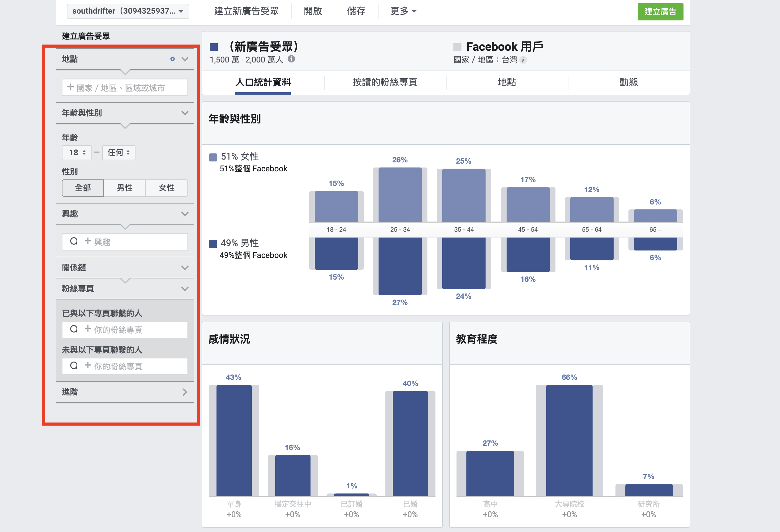Screen dimensions: 780x532
Task: Click the 40% 已婚 bar
Action: [x=410, y=444]
